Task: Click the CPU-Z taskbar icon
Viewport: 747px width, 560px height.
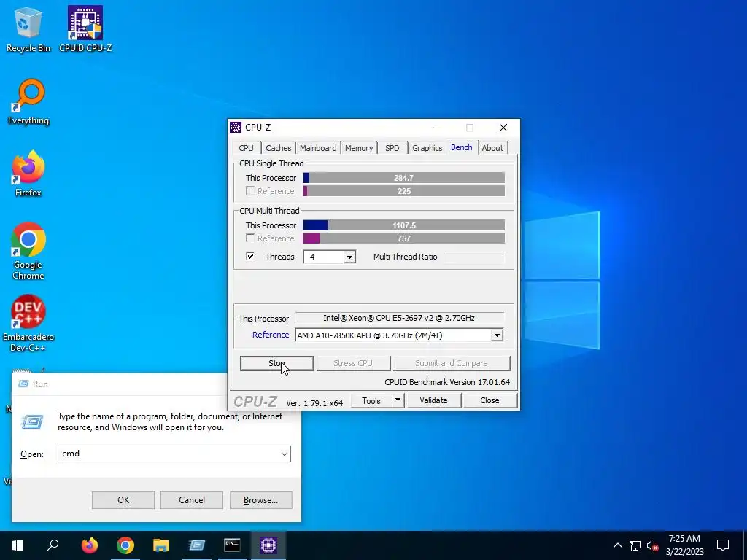Action: pos(268,545)
